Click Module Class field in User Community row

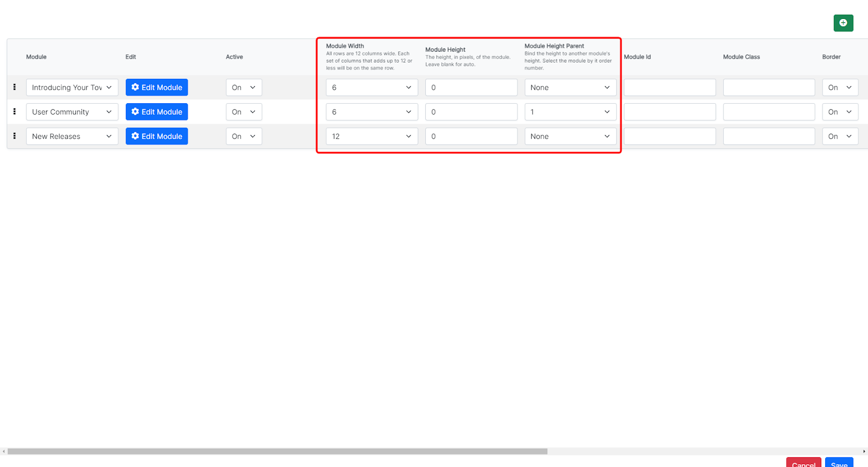pyautogui.click(x=769, y=112)
